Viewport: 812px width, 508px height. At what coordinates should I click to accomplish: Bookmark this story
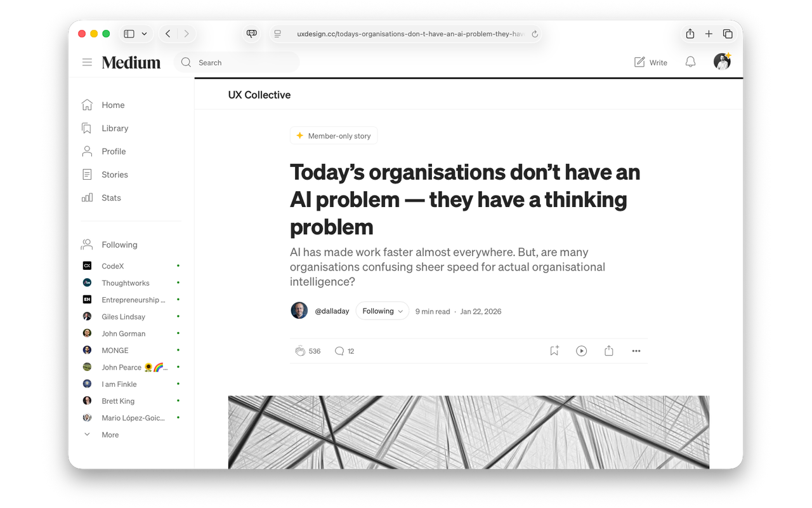coord(554,351)
